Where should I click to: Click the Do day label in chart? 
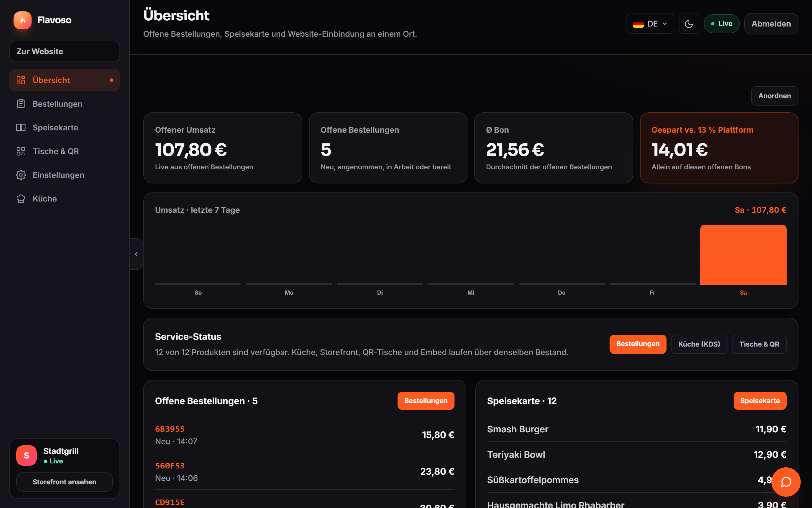tap(561, 293)
